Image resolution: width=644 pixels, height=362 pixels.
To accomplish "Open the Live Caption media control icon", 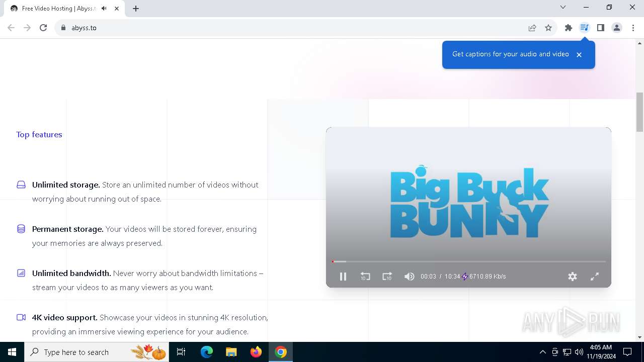I will [x=584, y=28].
